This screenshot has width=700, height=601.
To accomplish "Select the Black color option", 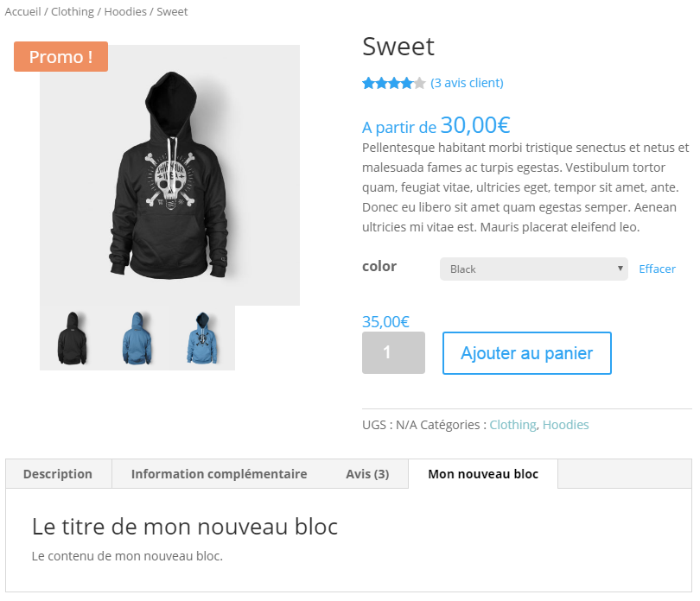I will 519,269.
